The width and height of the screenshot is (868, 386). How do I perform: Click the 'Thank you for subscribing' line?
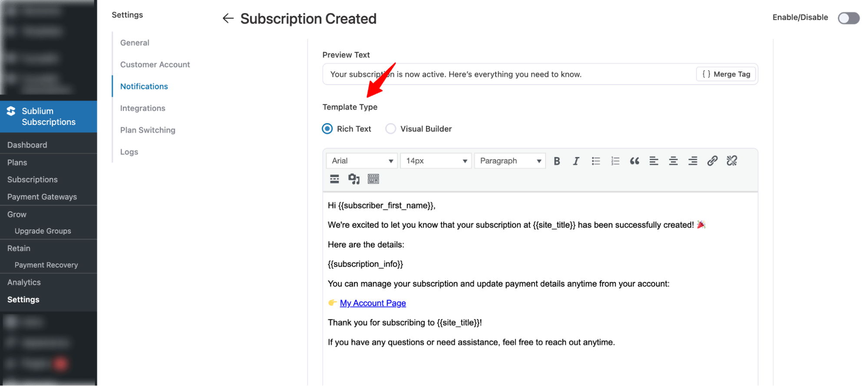tap(405, 323)
